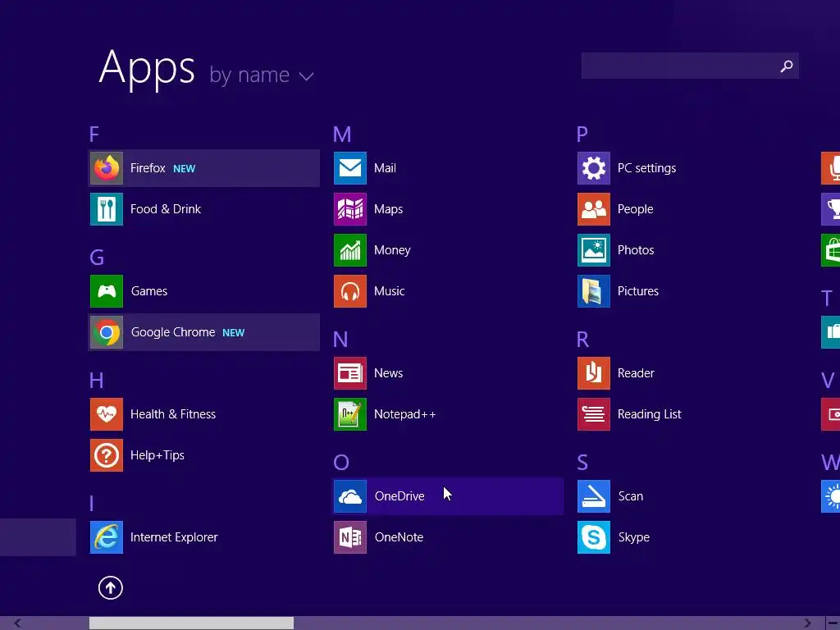Open the Scan app icon

pyautogui.click(x=594, y=496)
